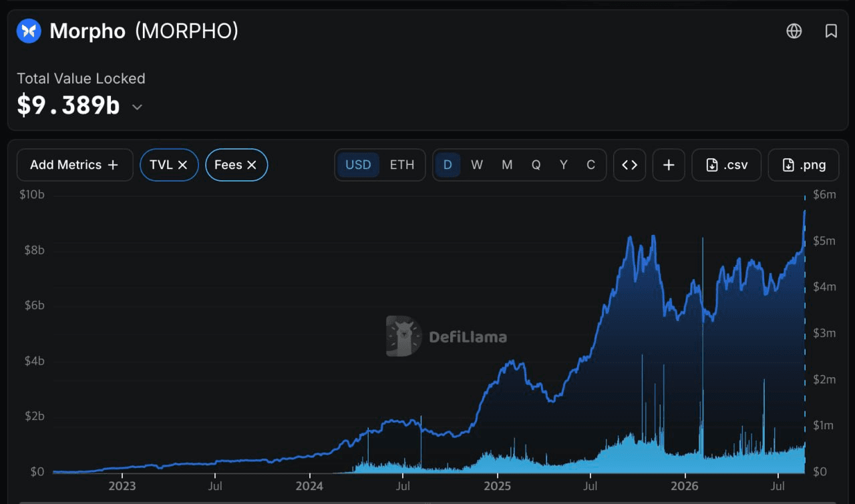Select the daily D interval
This screenshot has width=855, height=504.
(448, 165)
